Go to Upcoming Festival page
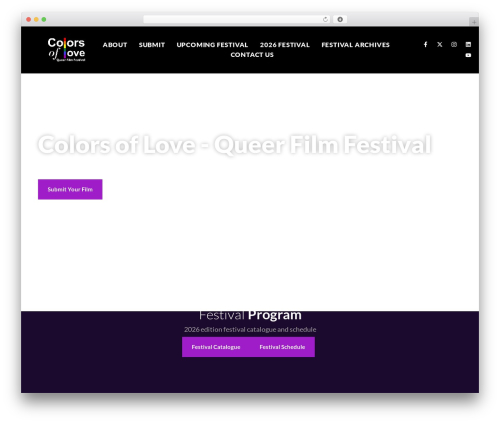Screen dimensions: 500x423 point(212,45)
